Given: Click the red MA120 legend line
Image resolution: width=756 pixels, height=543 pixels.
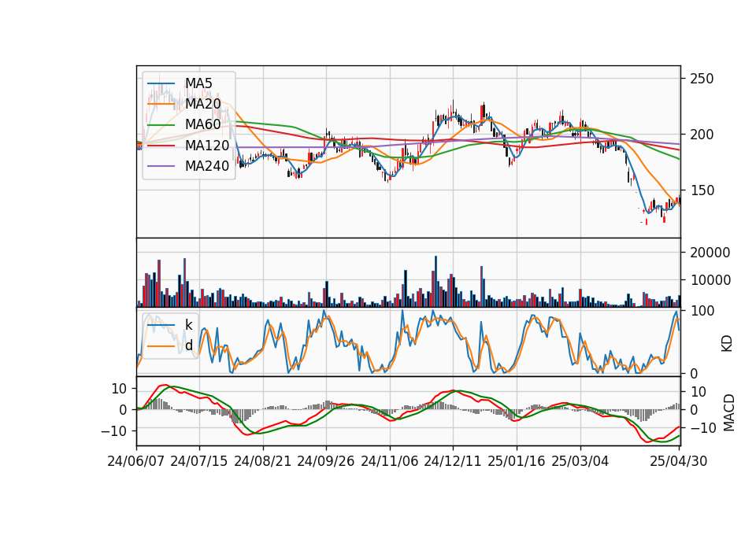Looking at the screenshot, I should pos(161,146).
